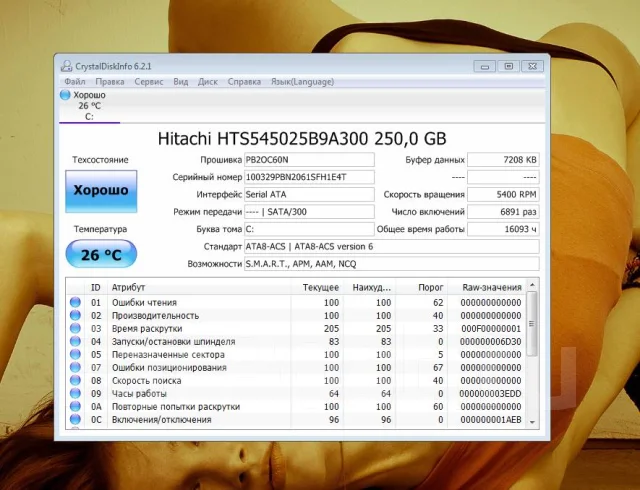Viewport: 640px width, 490px height.
Task: Select the Производительность attribute row
Action: (x=296, y=315)
